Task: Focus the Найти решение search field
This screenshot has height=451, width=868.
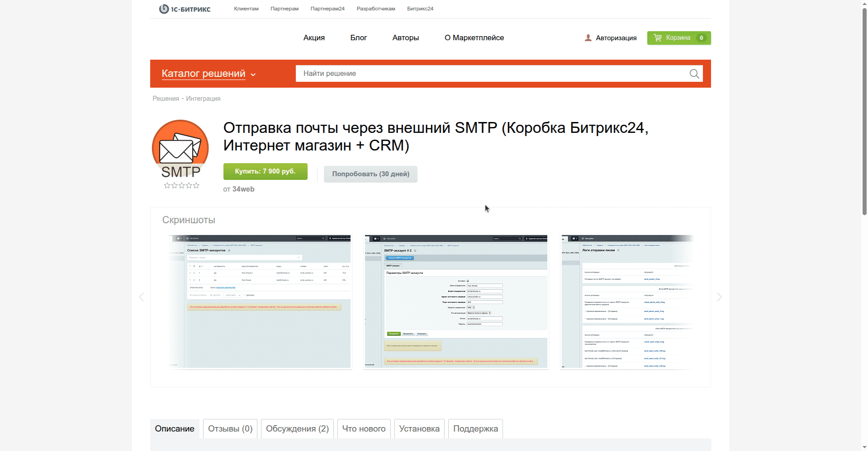Action: coord(493,74)
